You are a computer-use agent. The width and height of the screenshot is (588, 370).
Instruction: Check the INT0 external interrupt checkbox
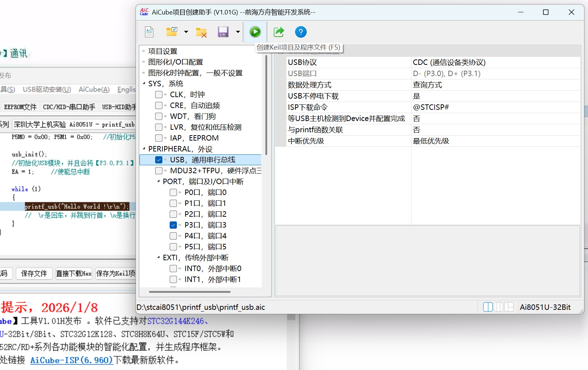[173, 268]
